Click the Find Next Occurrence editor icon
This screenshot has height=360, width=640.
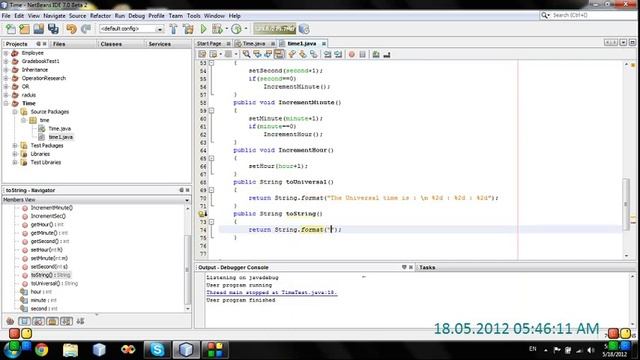[x=268, y=54]
